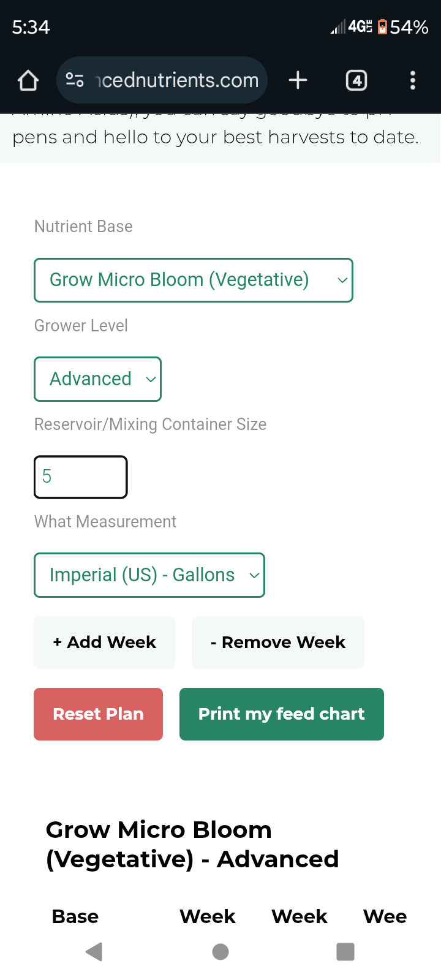The image size is (441, 980).
Task: Click the reservoir size input field
Action: (81, 477)
